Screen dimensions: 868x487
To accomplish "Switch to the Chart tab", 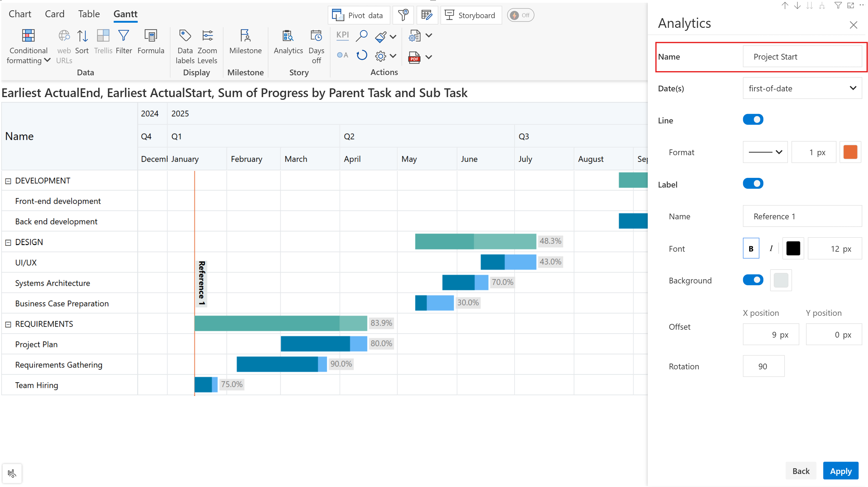I will (x=20, y=14).
